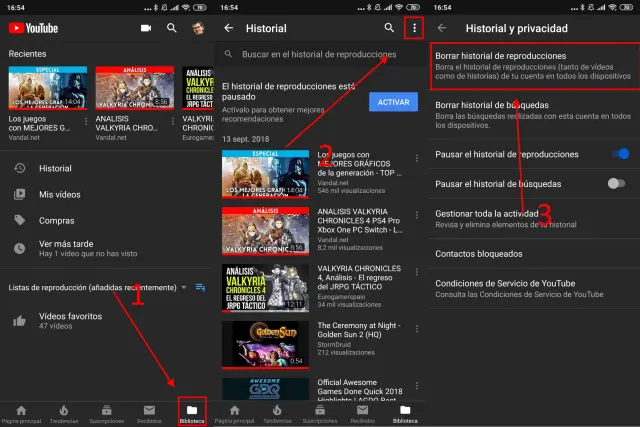Image resolution: width=640 pixels, height=427 pixels.
Task: Click search icon in the Historial header
Action: click(x=390, y=28)
